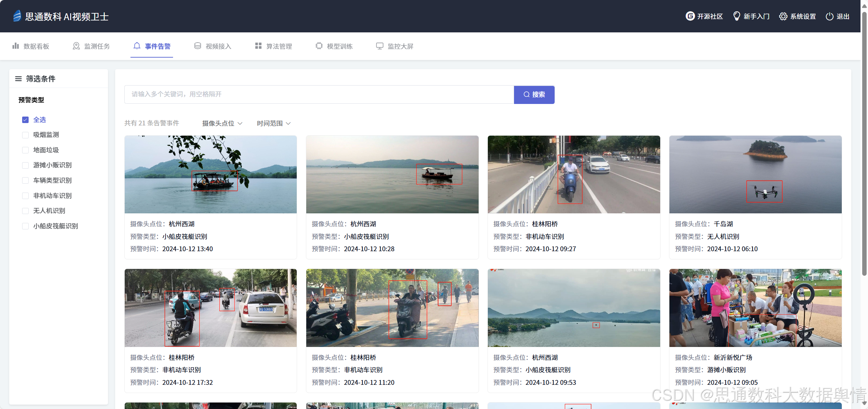Screen dimensions: 868x409
Task: Open the 时间范围 dropdown
Action: (274, 123)
